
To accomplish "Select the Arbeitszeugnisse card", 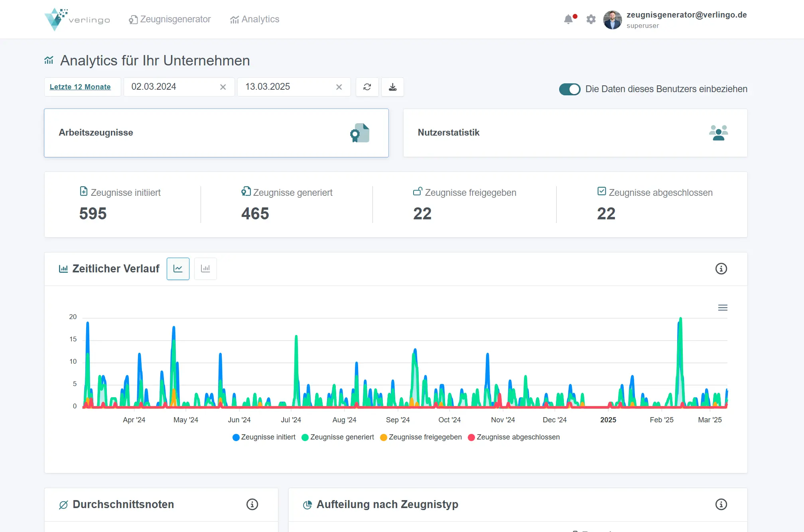I will [x=216, y=133].
